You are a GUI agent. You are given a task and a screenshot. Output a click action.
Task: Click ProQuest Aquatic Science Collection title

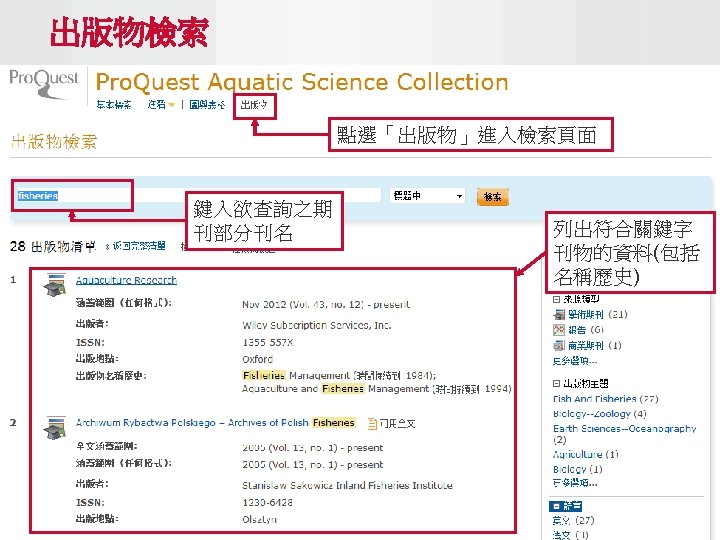coord(302,82)
